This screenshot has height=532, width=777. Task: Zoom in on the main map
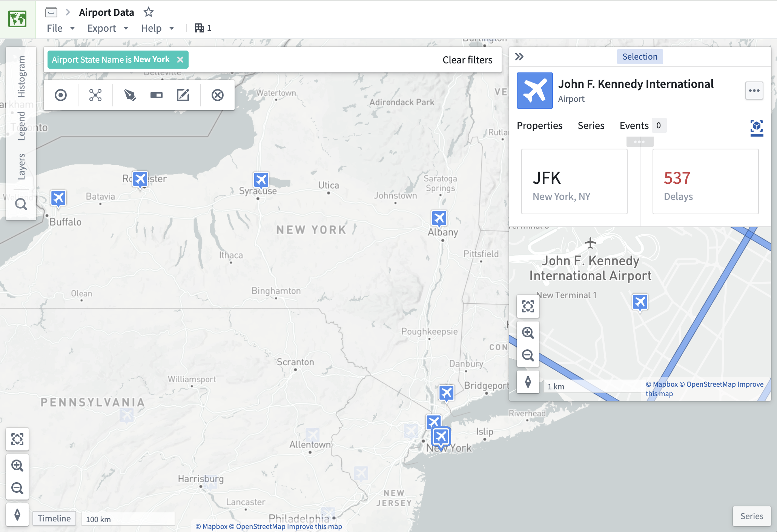[x=17, y=466]
